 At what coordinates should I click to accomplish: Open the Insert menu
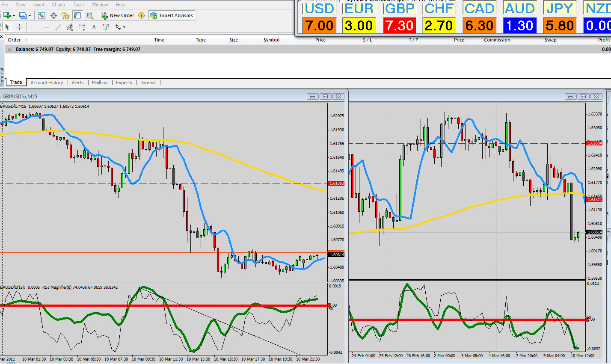pos(39,5)
